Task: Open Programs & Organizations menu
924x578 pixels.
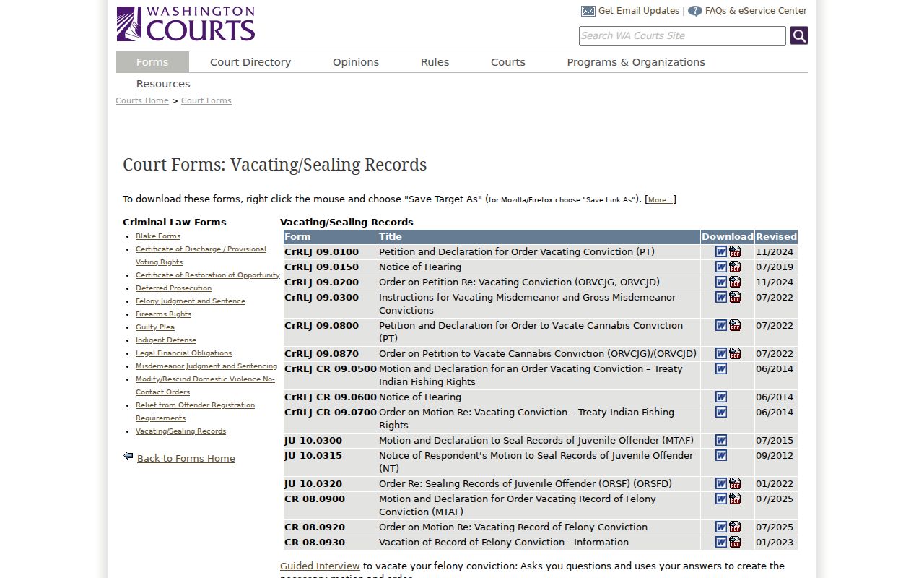Action: 636,62
